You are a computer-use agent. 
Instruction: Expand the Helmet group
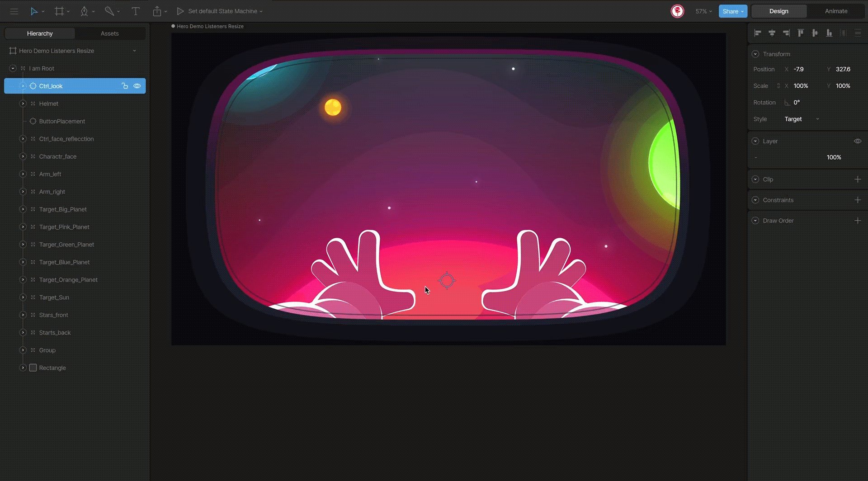[x=23, y=104]
